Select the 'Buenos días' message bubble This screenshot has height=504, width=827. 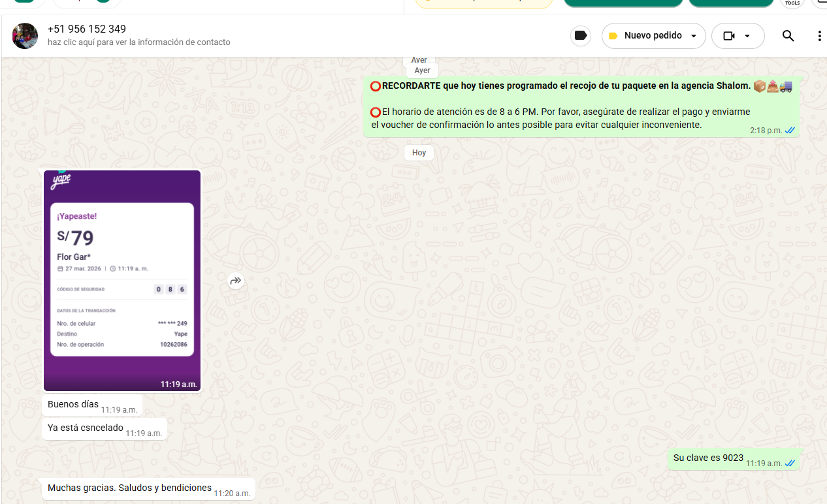(73, 405)
